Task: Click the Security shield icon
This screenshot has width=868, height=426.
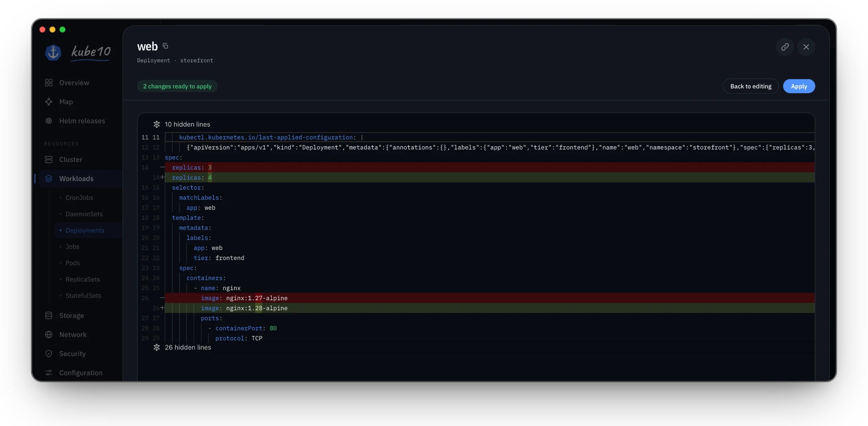Action: [x=49, y=354]
